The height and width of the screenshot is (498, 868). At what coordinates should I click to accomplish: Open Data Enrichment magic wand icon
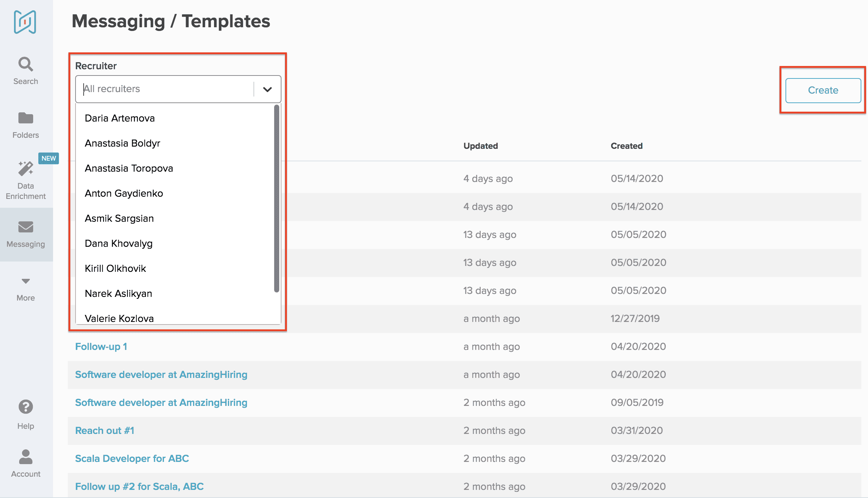click(x=25, y=169)
